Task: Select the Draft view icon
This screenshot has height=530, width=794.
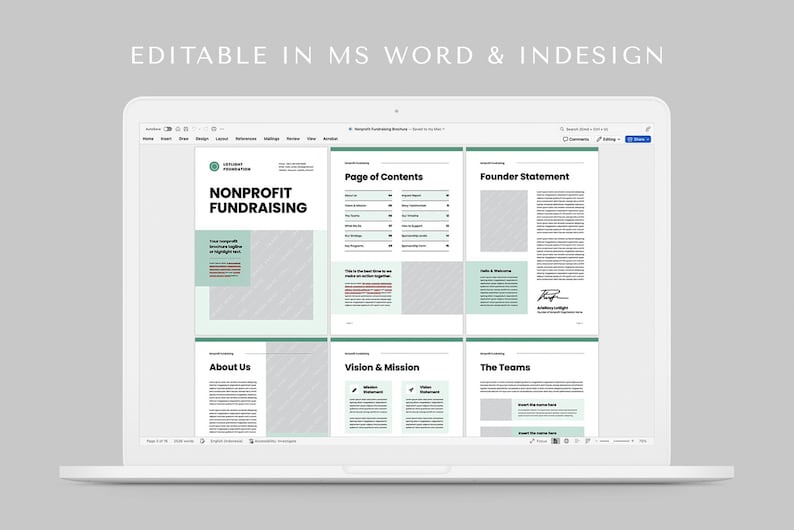Action: 587,441
